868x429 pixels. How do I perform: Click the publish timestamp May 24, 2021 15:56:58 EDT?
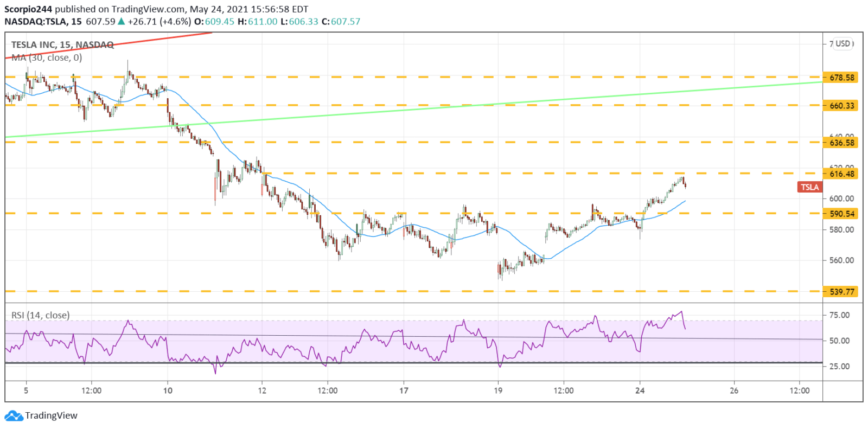click(x=249, y=9)
